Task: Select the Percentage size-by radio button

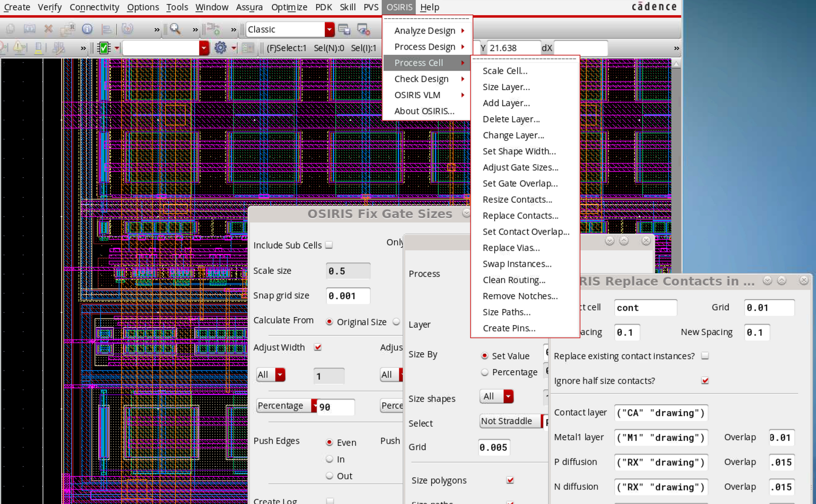Action: pyautogui.click(x=484, y=372)
